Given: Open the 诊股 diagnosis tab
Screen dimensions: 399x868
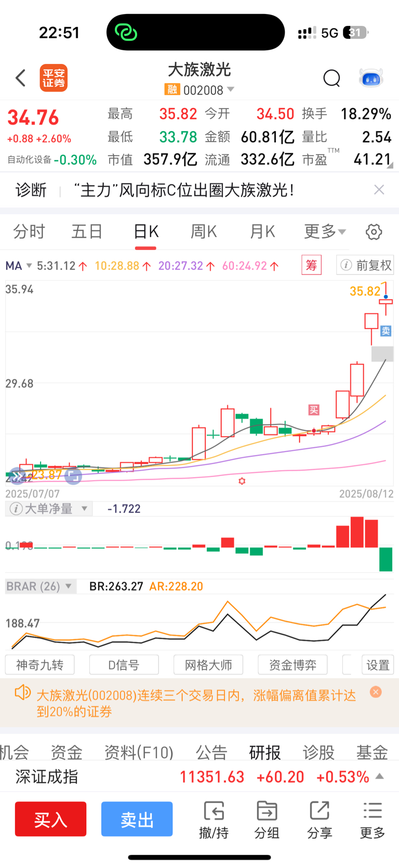Looking at the screenshot, I should point(318,752).
